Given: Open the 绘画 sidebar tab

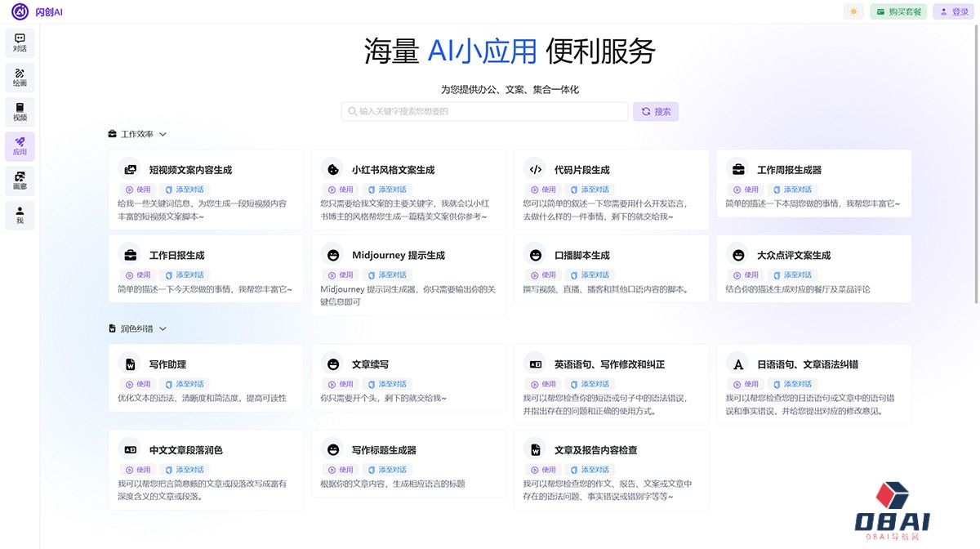Looking at the screenshot, I should (20, 78).
